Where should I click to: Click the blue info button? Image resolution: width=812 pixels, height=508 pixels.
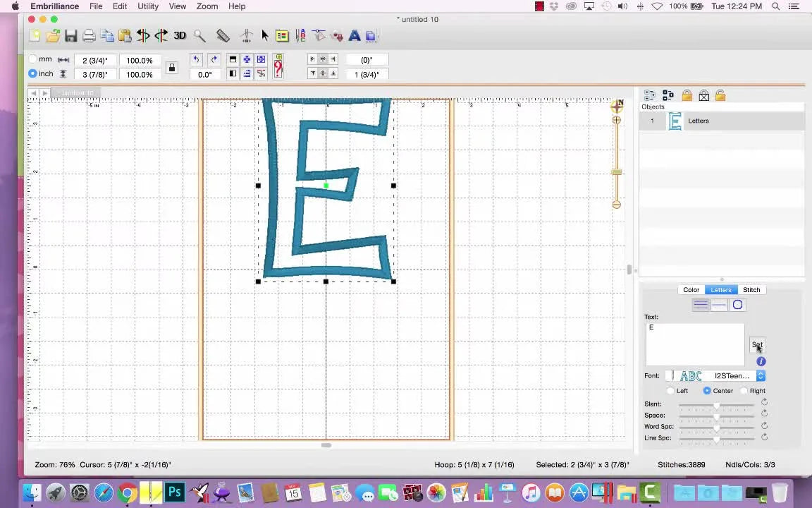tap(761, 361)
